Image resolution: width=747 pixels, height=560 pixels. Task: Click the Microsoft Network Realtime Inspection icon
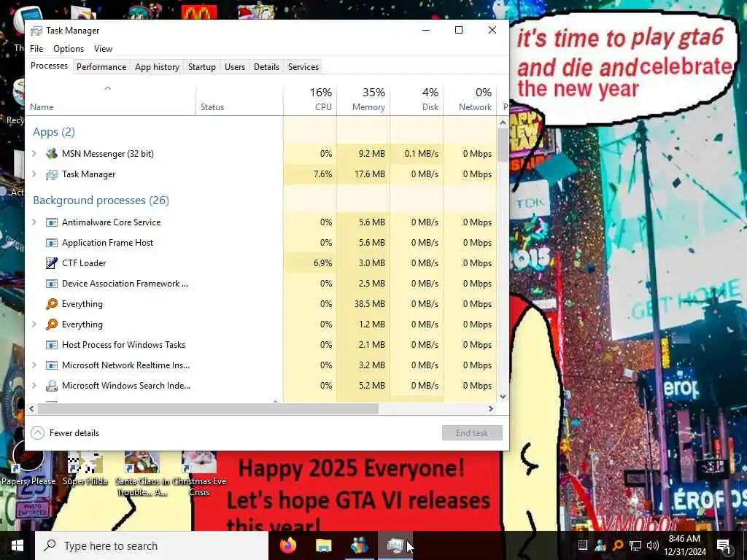52,365
